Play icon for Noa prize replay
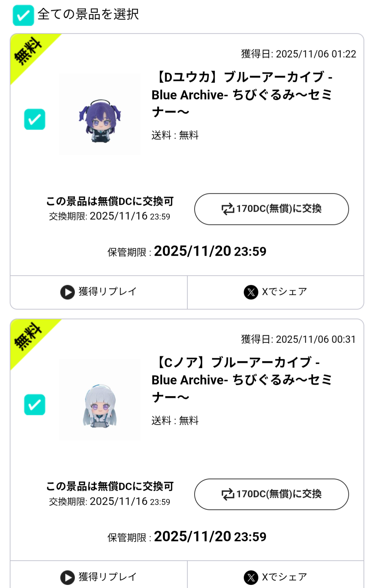 [x=68, y=577]
